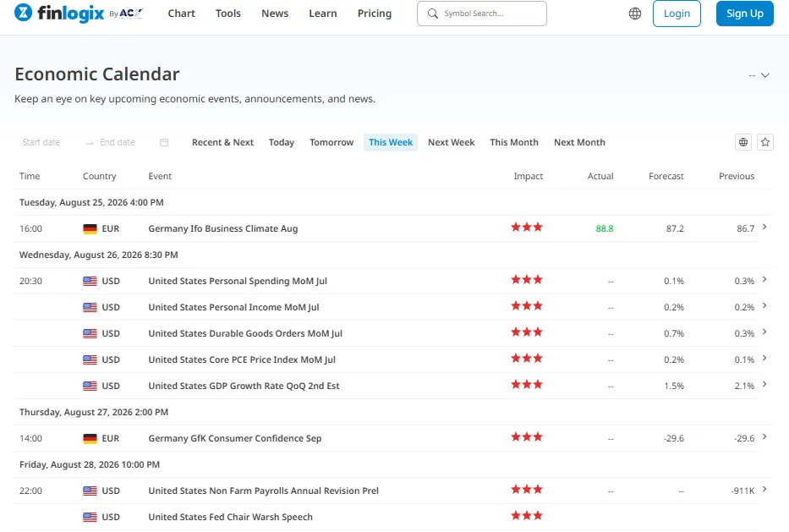The image size is (789, 532).
Task: Select the Next Month filter
Action: click(579, 142)
